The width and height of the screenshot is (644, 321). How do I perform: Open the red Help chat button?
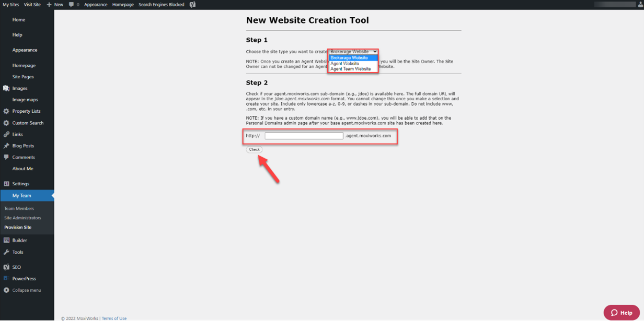[621, 313]
